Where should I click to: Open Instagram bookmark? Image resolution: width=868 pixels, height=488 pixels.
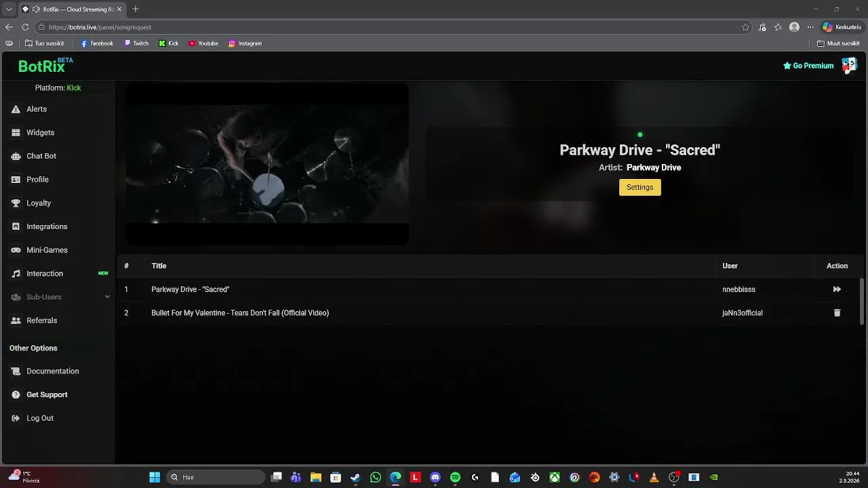[245, 43]
